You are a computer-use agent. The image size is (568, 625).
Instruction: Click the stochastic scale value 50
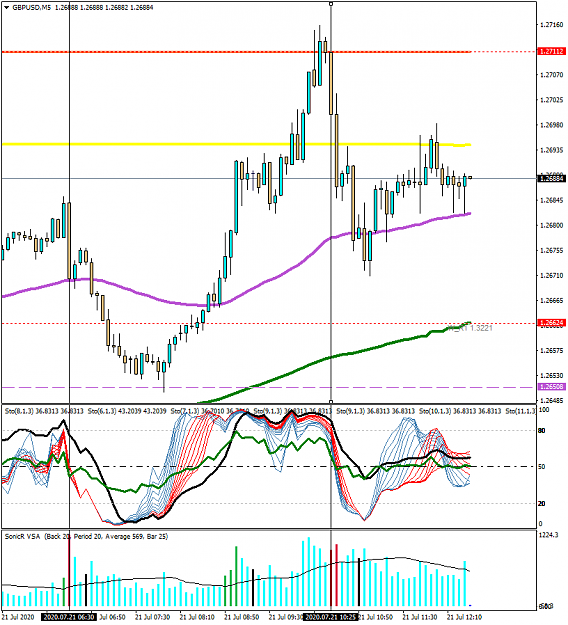click(x=542, y=466)
